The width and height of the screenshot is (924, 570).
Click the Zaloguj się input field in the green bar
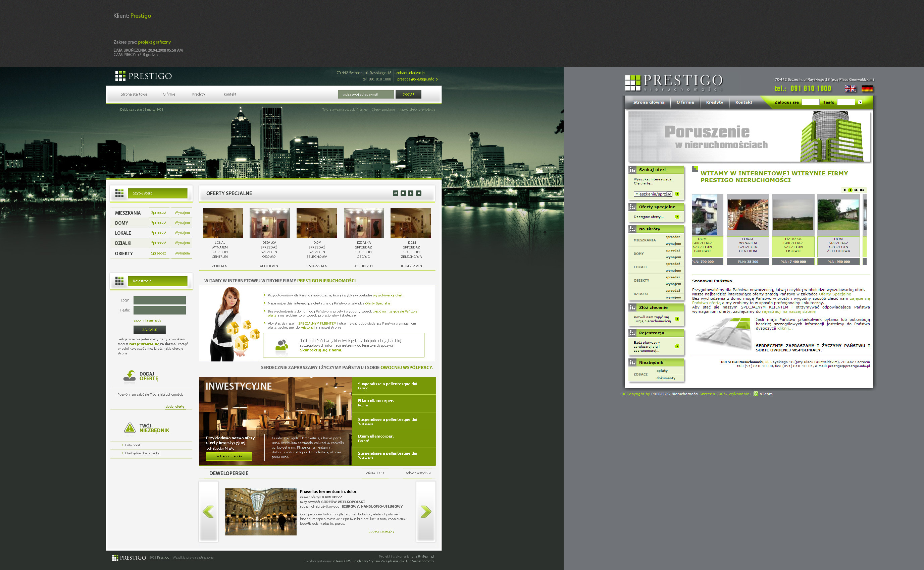click(810, 102)
